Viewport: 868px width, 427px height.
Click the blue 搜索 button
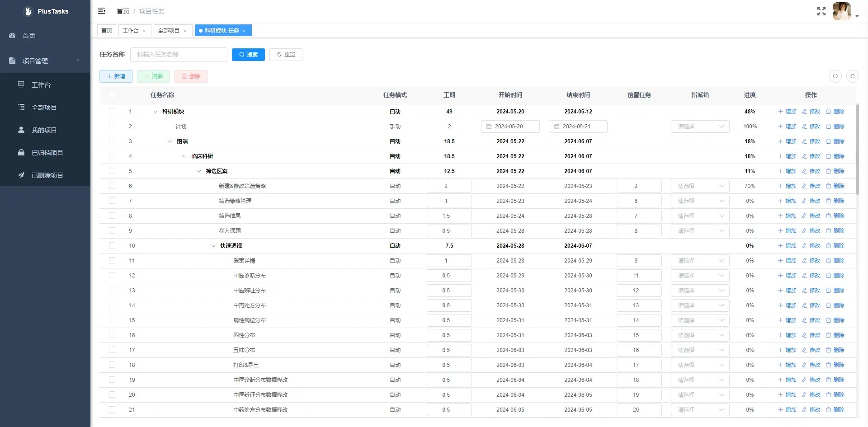pyautogui.click(x=248, y=55)
